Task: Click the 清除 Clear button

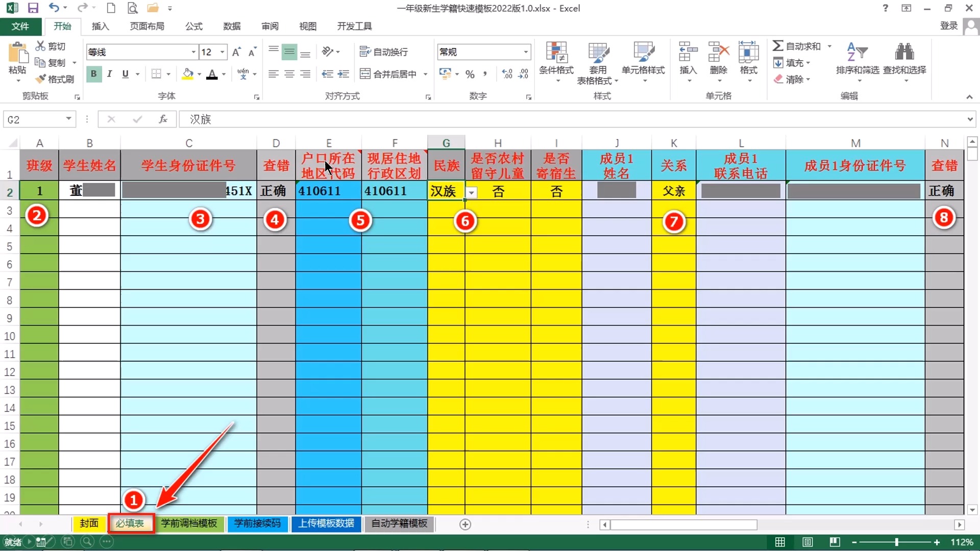Action: point(791,79)
